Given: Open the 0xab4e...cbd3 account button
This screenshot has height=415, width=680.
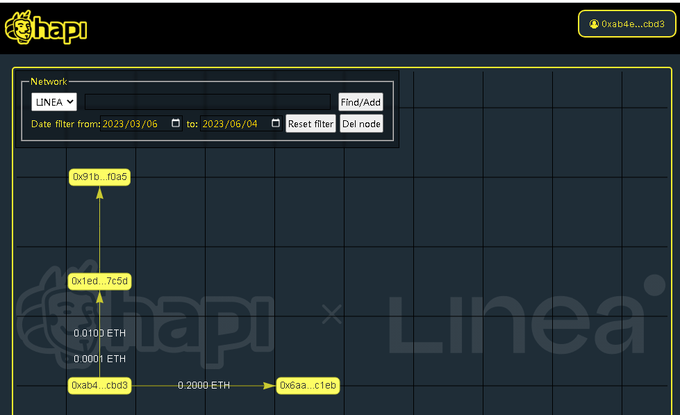Looking at the screenshot, I should [x=627, y=24].
